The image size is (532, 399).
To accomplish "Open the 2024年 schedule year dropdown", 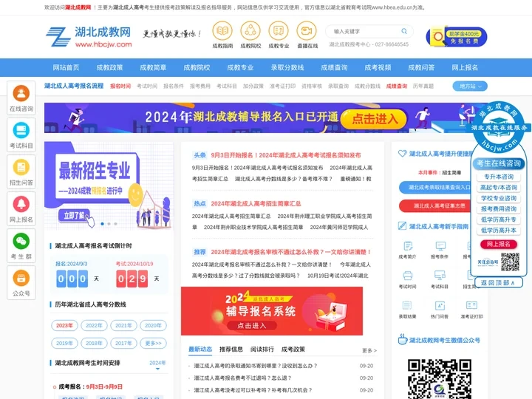I will tap(157, 364).
